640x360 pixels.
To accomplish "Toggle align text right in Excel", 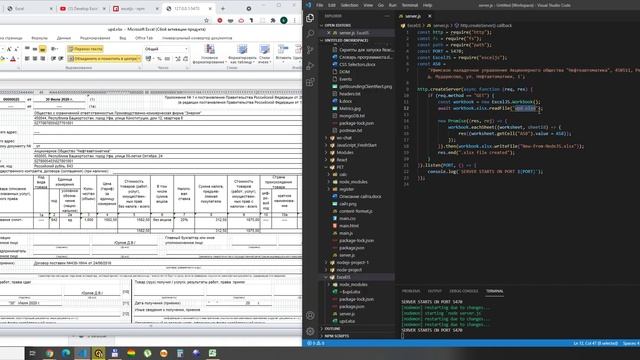I will click(x=42, y=59).
